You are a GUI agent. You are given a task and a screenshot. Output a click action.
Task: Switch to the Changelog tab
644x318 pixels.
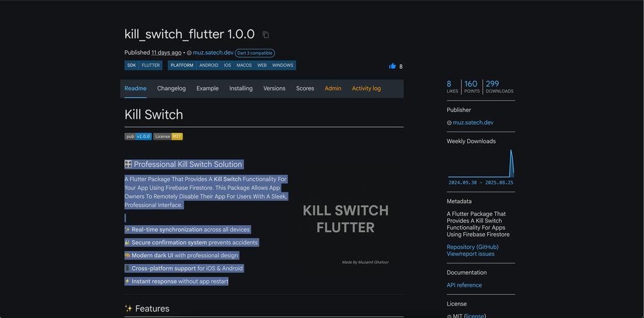(171, 88)
